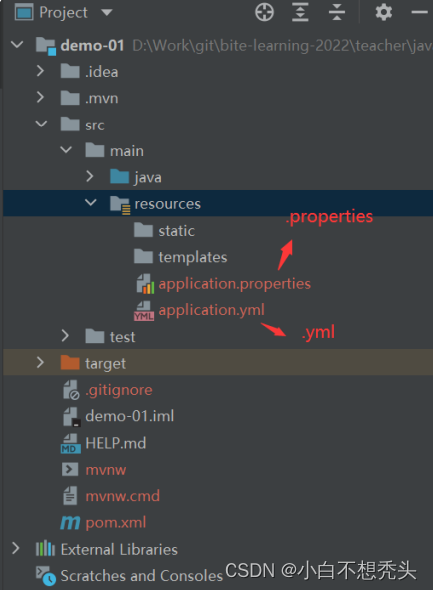The width and height of the screenshot is (433, 590).
Task: Select the mvnw.cmd file
Action: 122,496
